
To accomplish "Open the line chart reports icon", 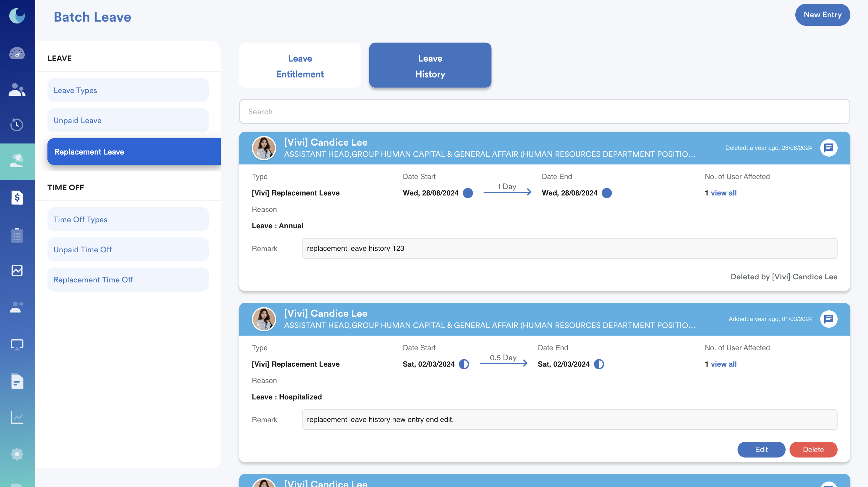I will [x=17, y=418].
